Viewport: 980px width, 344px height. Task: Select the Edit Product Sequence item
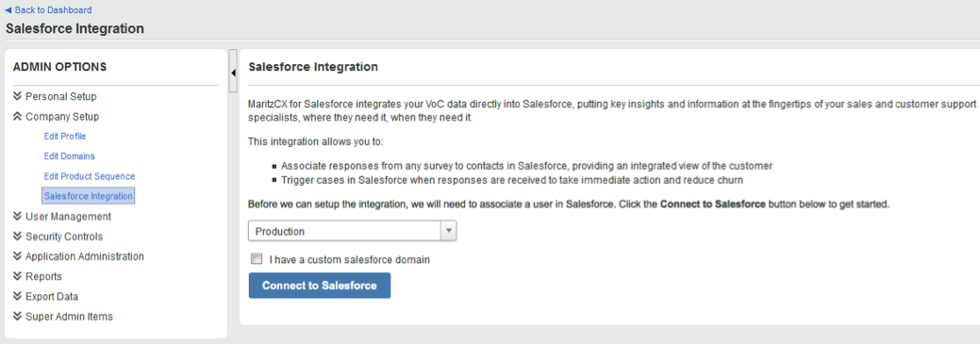click(x=90, y=176)
